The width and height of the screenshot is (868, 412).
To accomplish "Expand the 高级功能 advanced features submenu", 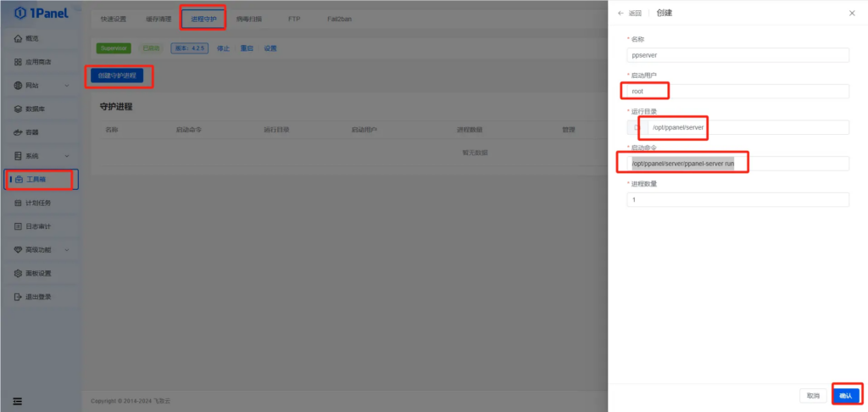I will 66,250.
